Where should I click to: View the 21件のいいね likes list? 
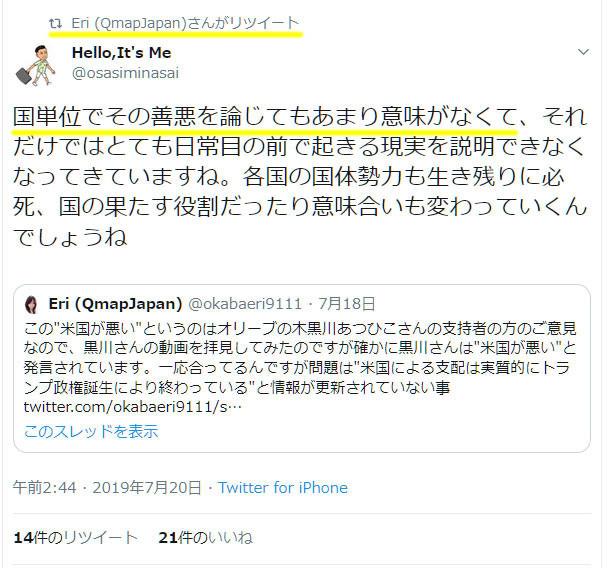pos(206,538)
